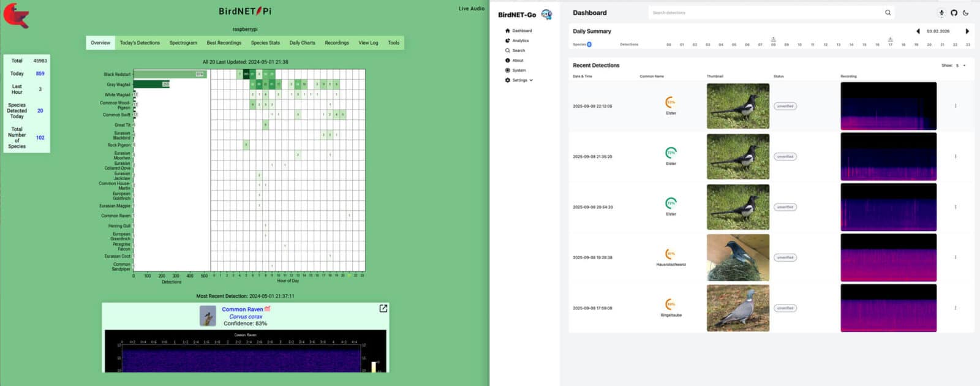Open the Spectrogram tab

pyautogui.click(x=183, y=43)
